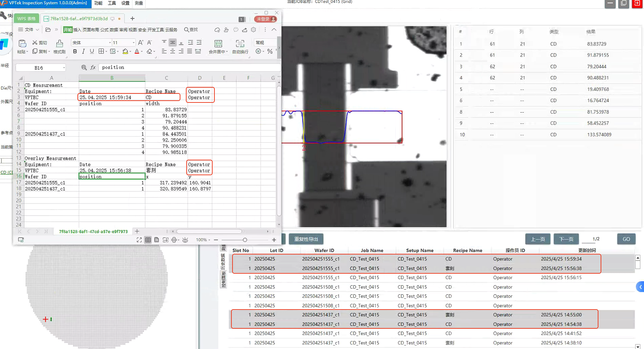Open the number format 常规 dropdown
This screenshot has width=644, height=349.
265,43
